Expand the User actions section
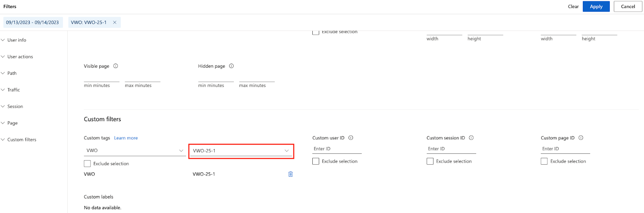The image size is (644, 213). click(x=17, y=57)
